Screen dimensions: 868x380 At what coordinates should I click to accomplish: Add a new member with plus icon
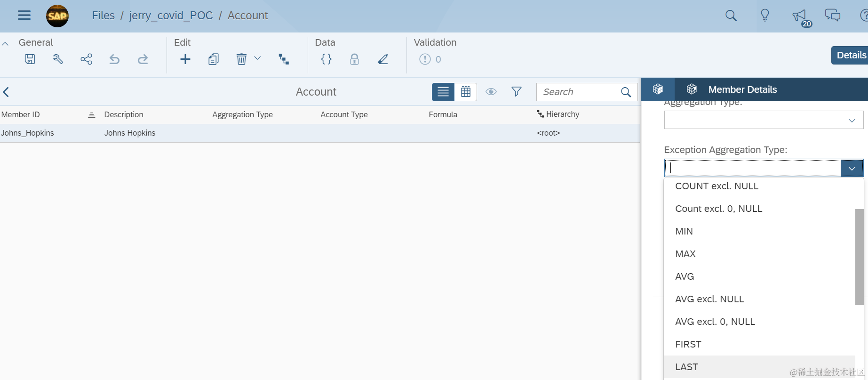click(185, 59)
